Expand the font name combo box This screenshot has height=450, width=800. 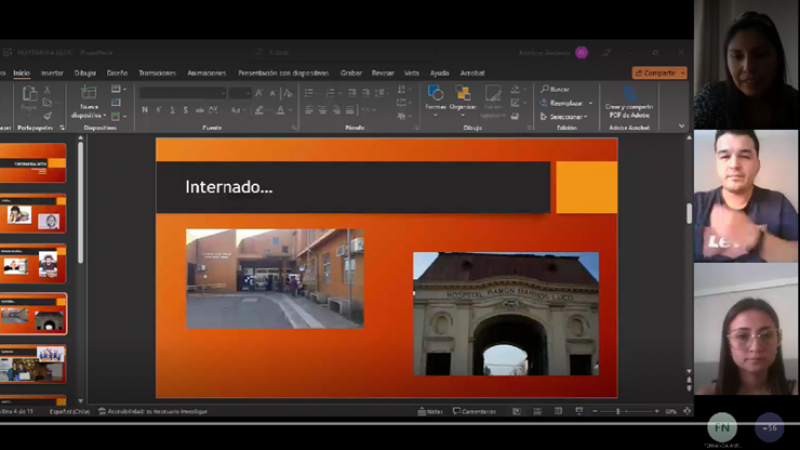pyautogui.click(x=221, y=93)
